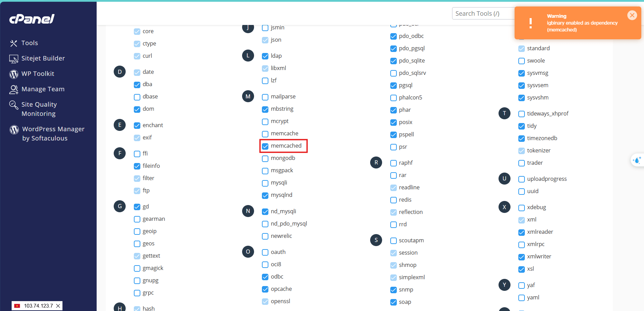The width and height of the screenshot is (644, 311).
Task: Toggle the gd extension checkbox
Action: coord(137,207)
